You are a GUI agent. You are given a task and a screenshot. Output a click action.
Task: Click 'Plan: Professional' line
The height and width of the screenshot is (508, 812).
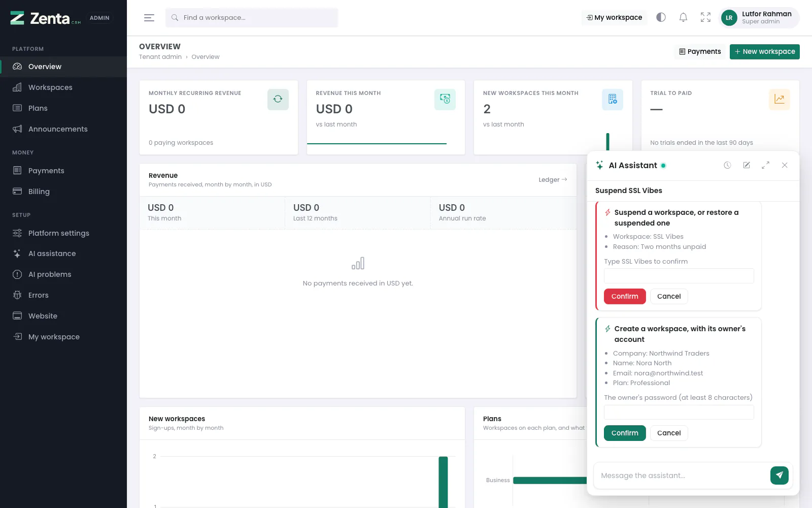pos(641,383)
